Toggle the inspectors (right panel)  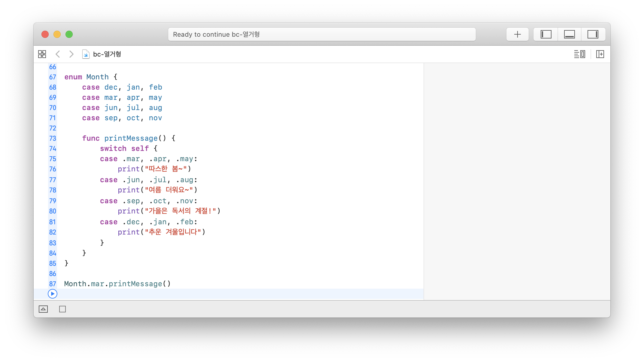593,34
